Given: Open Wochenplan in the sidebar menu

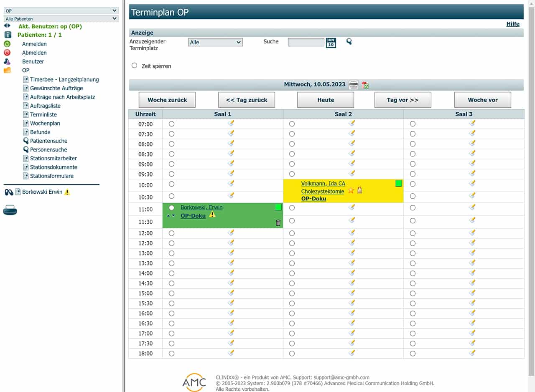Looking at the screenshot, I should click(45, 123).
